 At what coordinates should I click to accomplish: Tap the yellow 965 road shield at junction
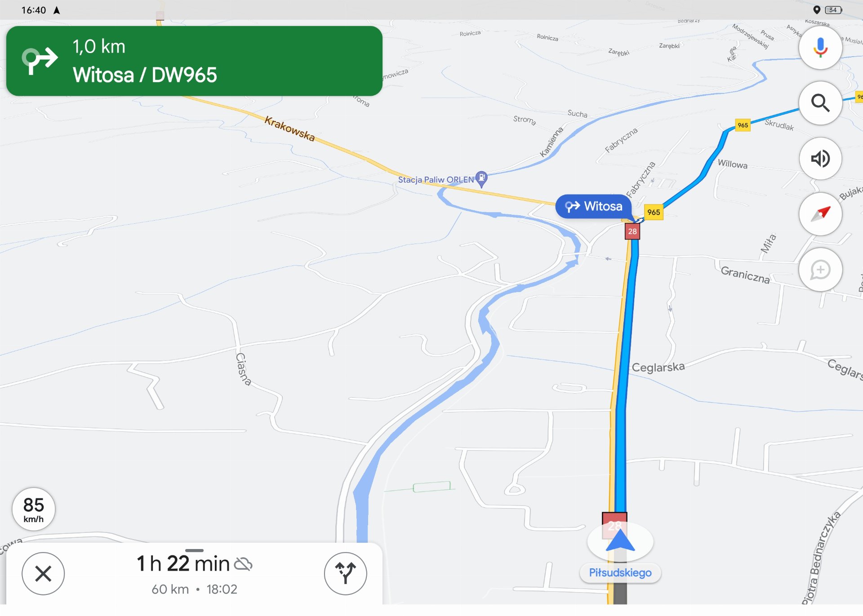tap(654, 212)
